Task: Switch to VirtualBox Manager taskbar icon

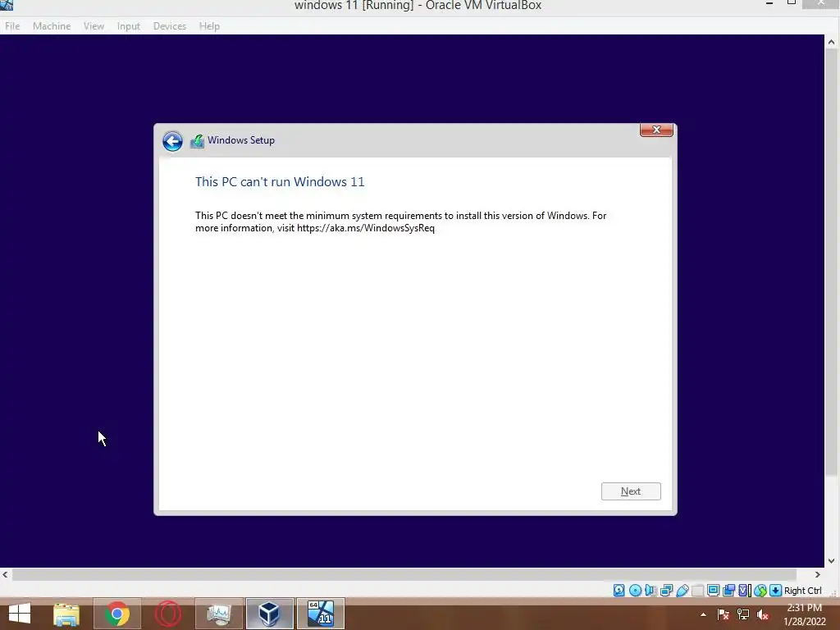Action: point(269,614)
